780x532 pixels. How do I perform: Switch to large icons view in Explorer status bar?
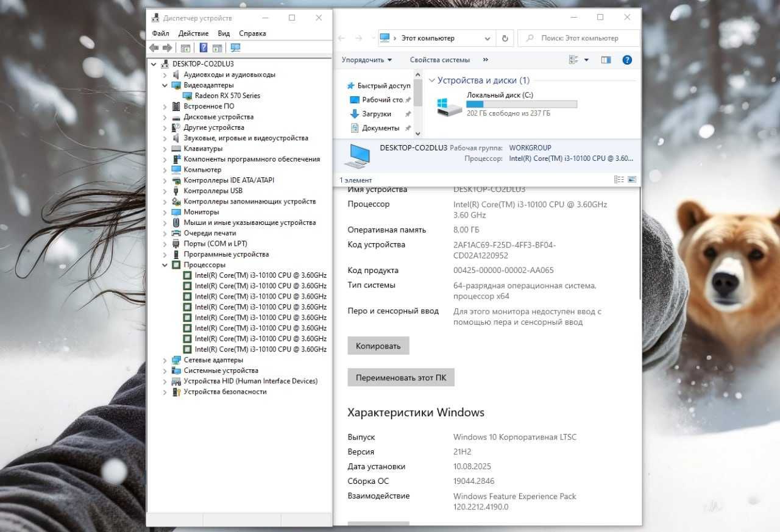pyautogui.click(x=632, y=180)
